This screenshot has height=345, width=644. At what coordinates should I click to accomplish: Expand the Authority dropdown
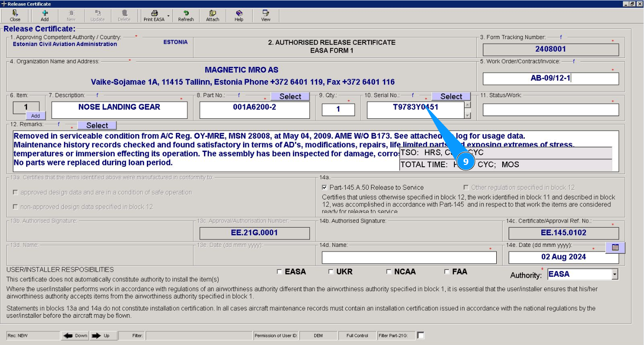615,275
